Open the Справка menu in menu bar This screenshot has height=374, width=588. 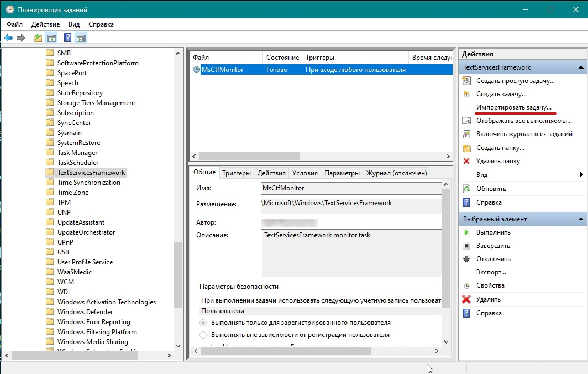[101, 24]
